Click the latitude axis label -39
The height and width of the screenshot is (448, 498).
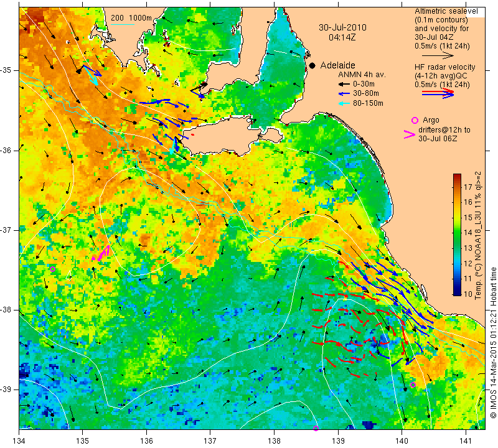[x=6, y=390]
